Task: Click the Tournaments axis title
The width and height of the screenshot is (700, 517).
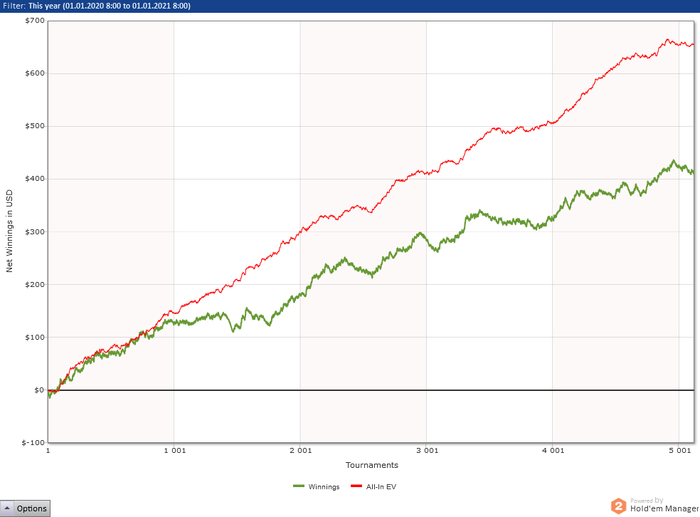Action: click(x=372, y=465)
